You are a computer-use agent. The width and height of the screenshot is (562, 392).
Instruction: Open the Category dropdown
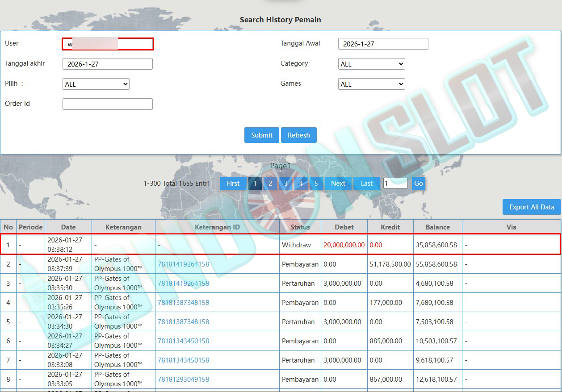pyautogui.click(x=371, y=64)
